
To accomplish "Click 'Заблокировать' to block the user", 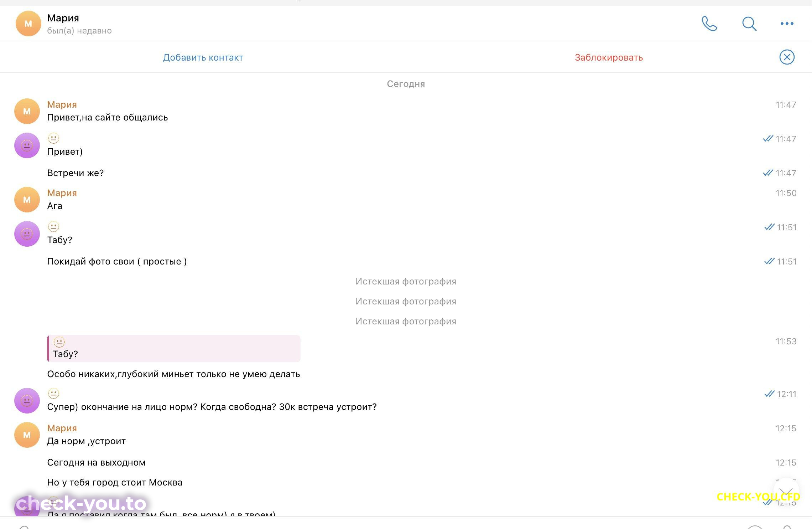I will tap(609, 57).
